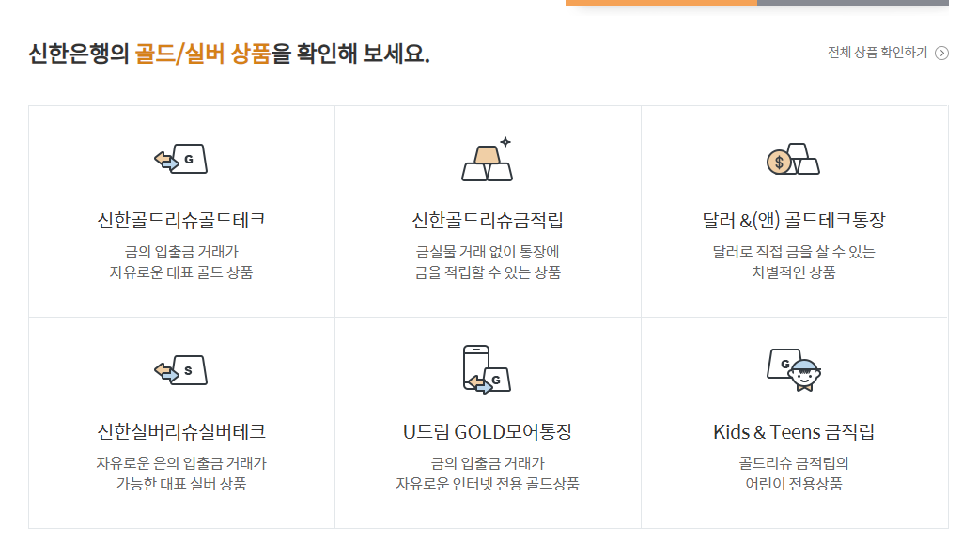Click the silver S exchange icon
Viewport: 978px width, 560px height.
[x=181, y=370]
